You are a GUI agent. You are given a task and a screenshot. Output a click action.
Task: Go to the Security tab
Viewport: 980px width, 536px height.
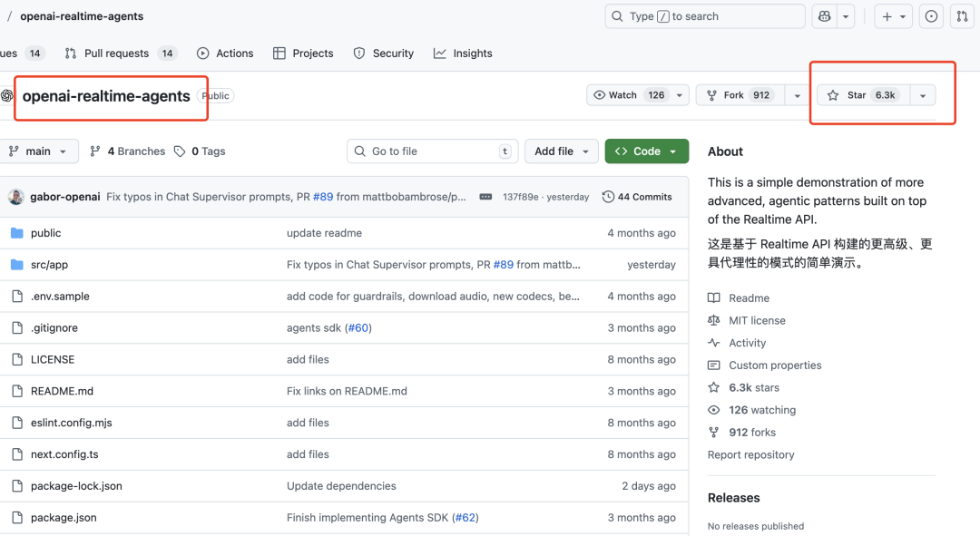(x=384, y=54)
